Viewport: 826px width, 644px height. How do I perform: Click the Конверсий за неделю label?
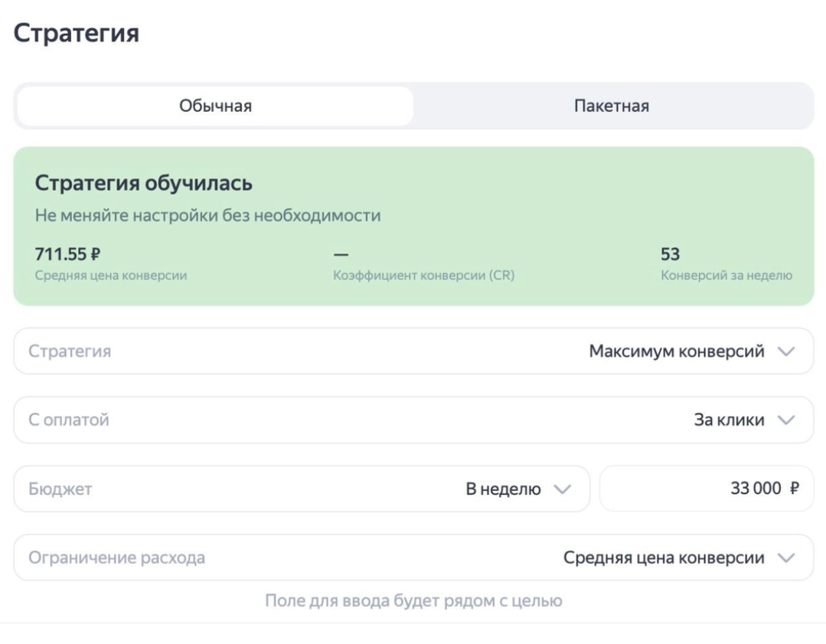point(726,276)
